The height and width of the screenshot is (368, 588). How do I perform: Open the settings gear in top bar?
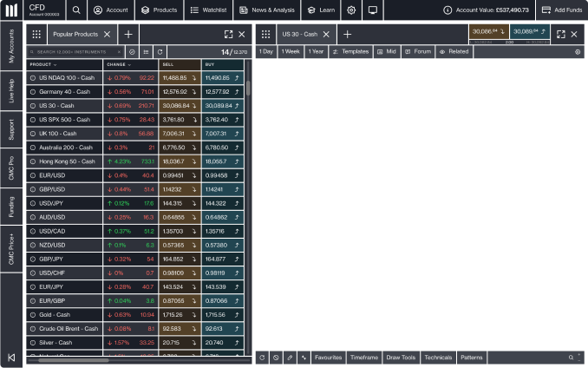click(x=351, y=10)
